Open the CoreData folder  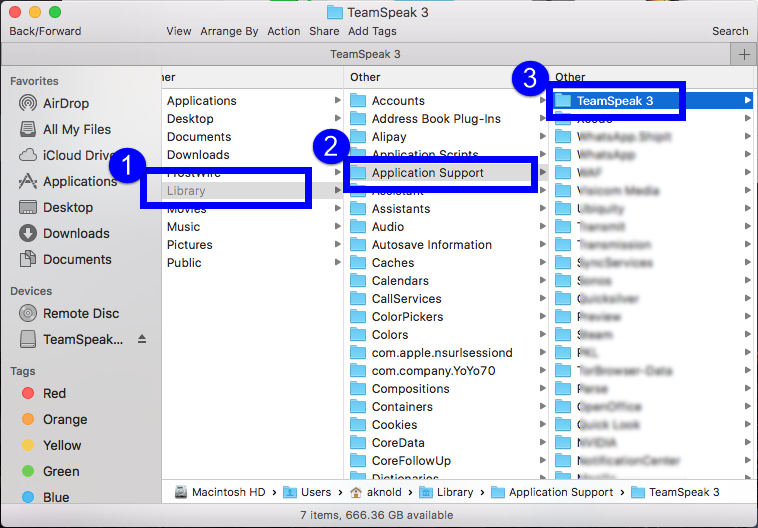coord(446,442)
